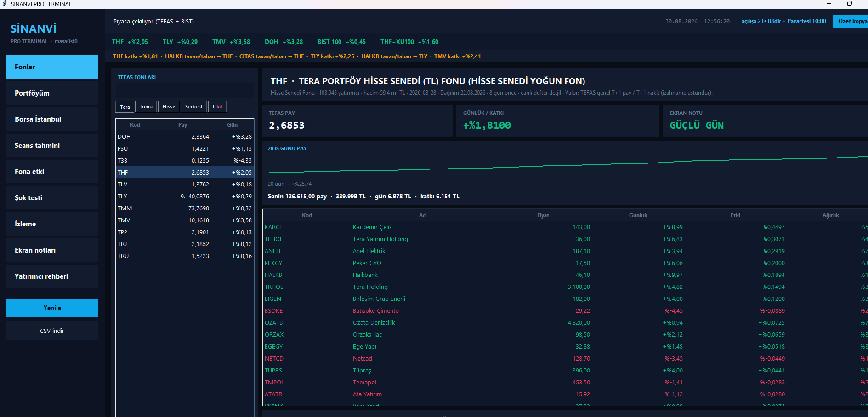Select the Tera fund filter

(125, 107)
